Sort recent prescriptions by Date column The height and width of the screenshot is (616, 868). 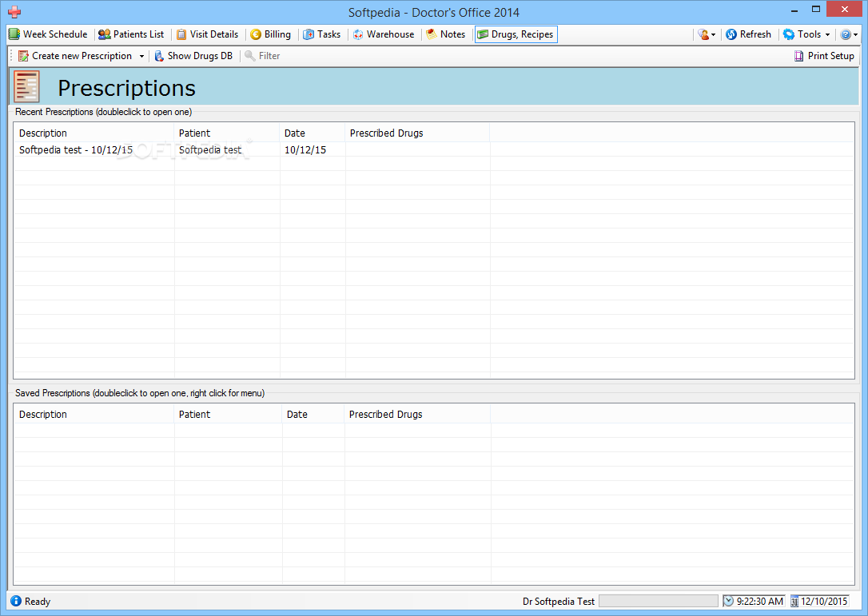[x=313, y=133]
